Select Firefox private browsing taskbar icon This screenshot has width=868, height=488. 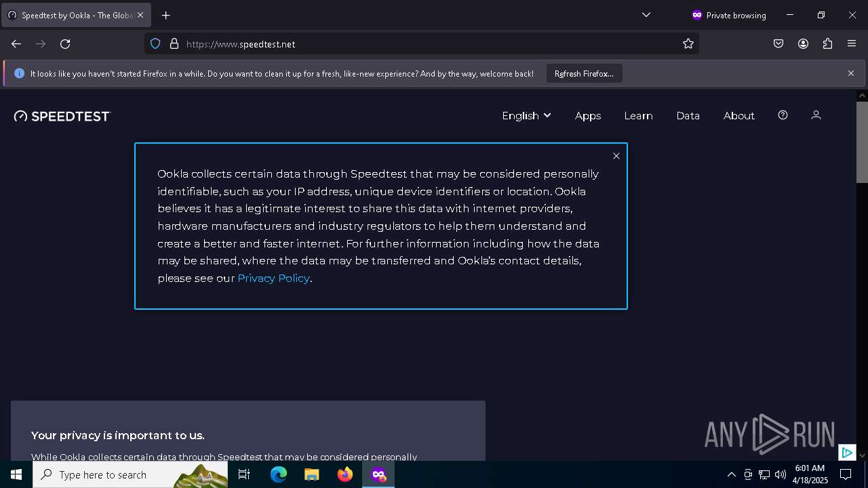pos(378,474)
